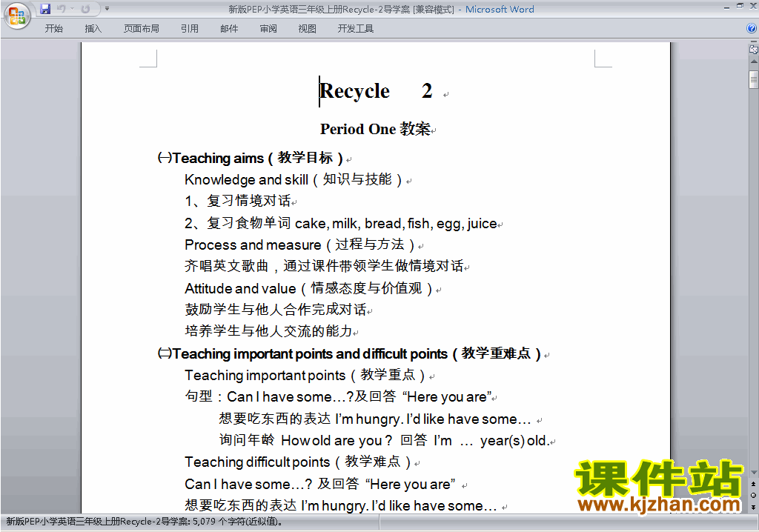The width and height of the screenshot is (759, 532).
Task: Show the ruler using the scrollbar-top icon
Action: click(753, 49)
